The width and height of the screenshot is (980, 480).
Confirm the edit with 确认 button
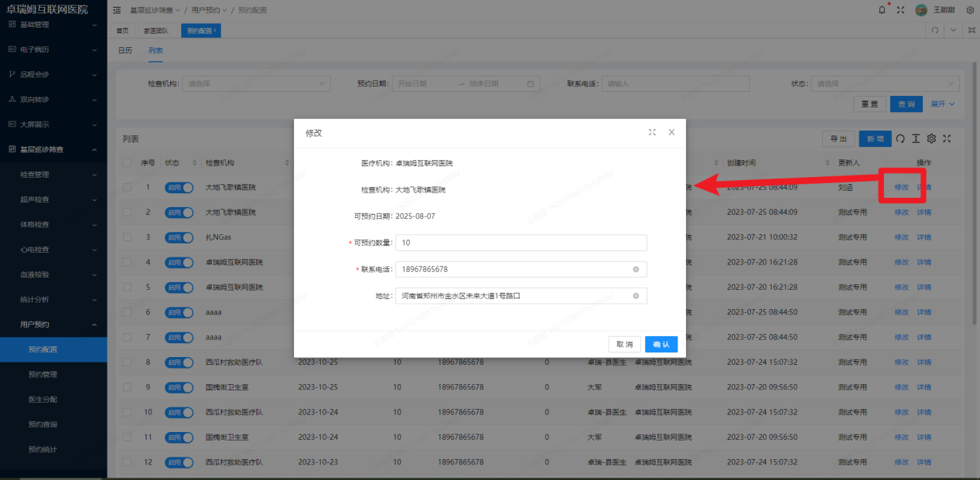(x=661, y=344)
